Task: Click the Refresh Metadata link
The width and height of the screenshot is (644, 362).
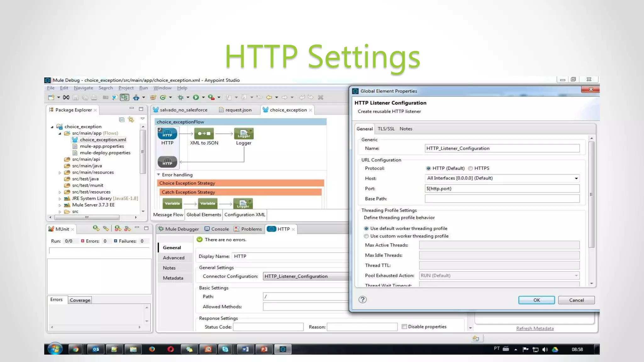Action: [535, 328]
